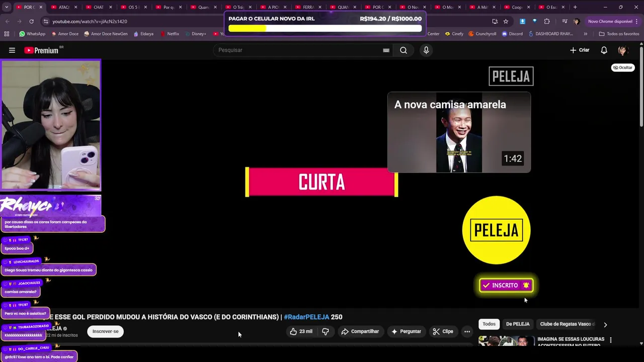Dislike the video
The image size is (644, 362).
point(326,331)
